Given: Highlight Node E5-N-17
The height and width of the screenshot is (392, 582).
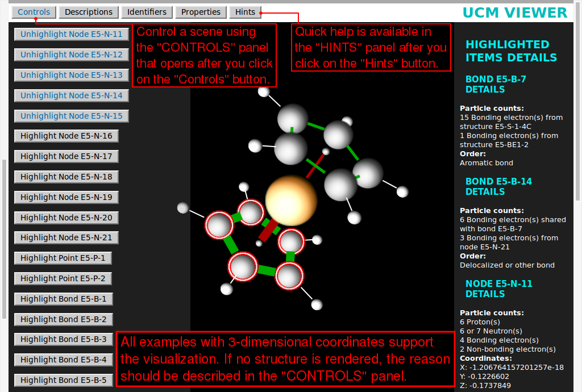Looking at the screenshot, I should click(x=66, y=156).
